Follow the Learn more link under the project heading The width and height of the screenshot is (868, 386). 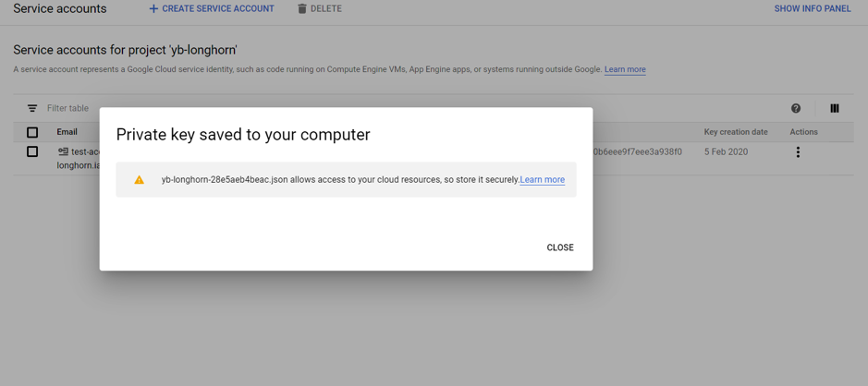[625, 69]
